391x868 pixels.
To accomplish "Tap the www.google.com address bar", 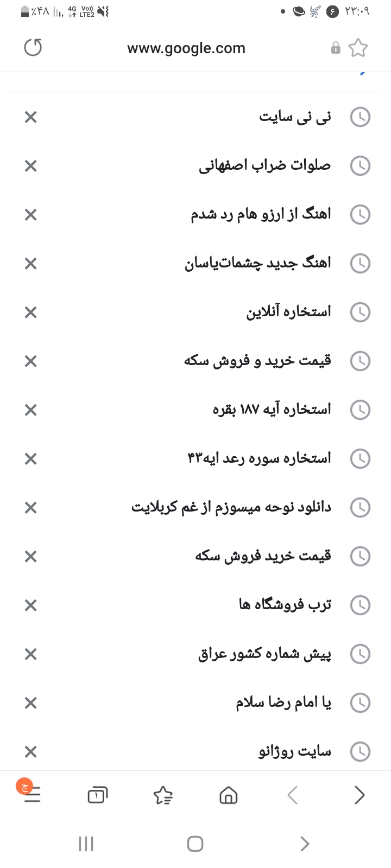I will 186,48.
